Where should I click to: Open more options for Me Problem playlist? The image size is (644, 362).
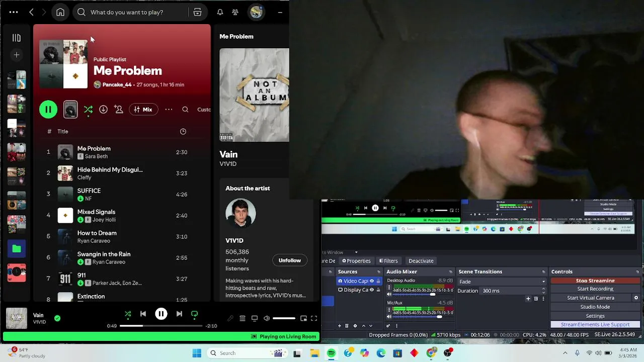pos(169,109)
